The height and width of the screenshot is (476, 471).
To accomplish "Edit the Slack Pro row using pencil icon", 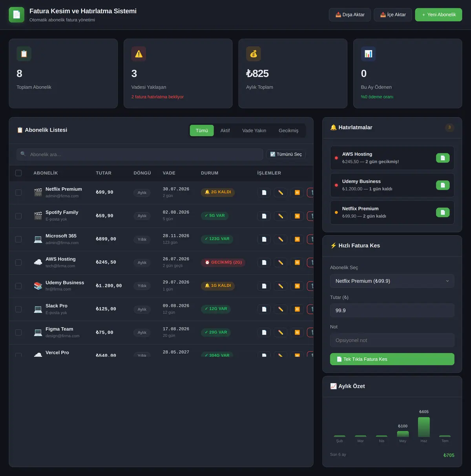I will (281, 309).
